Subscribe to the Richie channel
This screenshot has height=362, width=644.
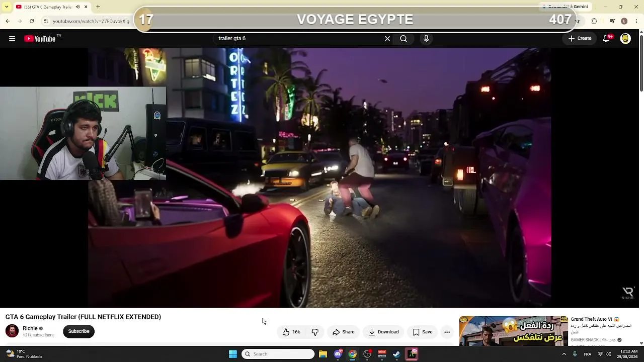pos(78,331)
